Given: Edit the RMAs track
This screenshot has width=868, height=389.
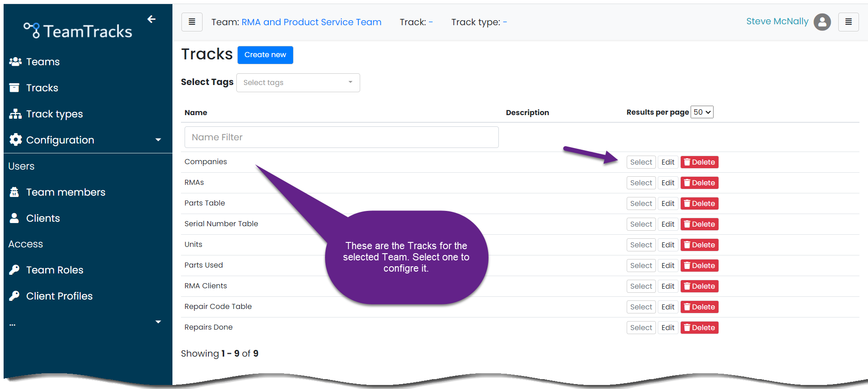Looking at the screenshot, I should (x=668, y=183).
